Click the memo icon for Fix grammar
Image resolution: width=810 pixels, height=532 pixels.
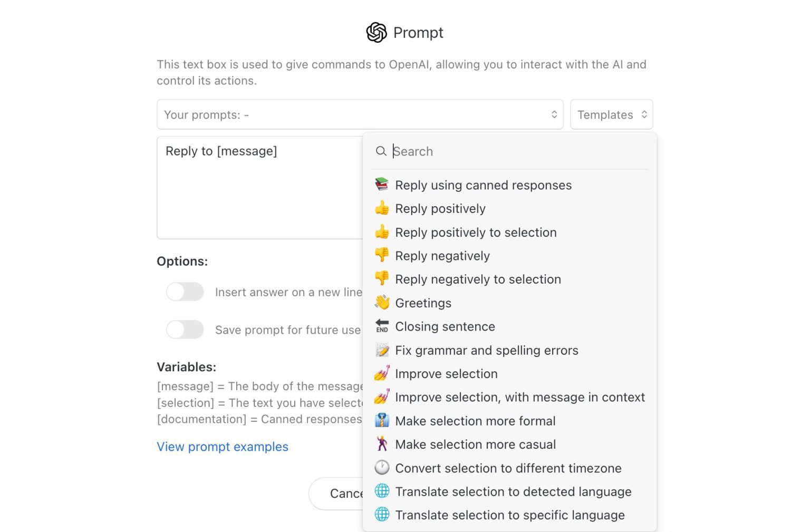click(x=382, y=350)
